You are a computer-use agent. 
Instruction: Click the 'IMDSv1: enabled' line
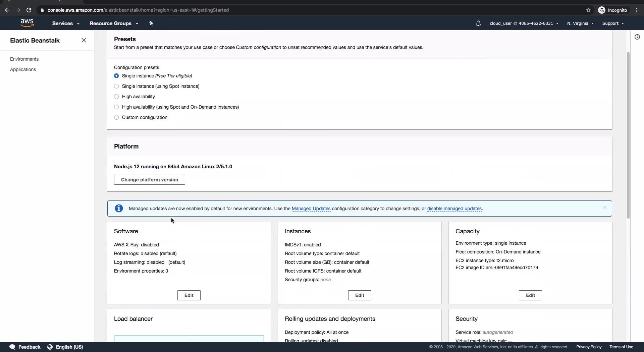pos(303,245)
